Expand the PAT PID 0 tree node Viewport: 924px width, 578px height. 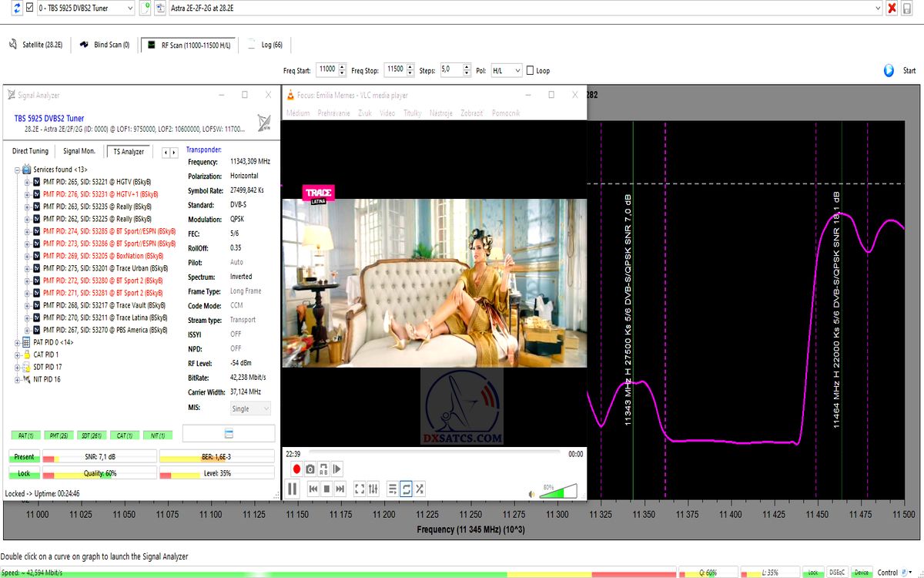coord(17,342)
